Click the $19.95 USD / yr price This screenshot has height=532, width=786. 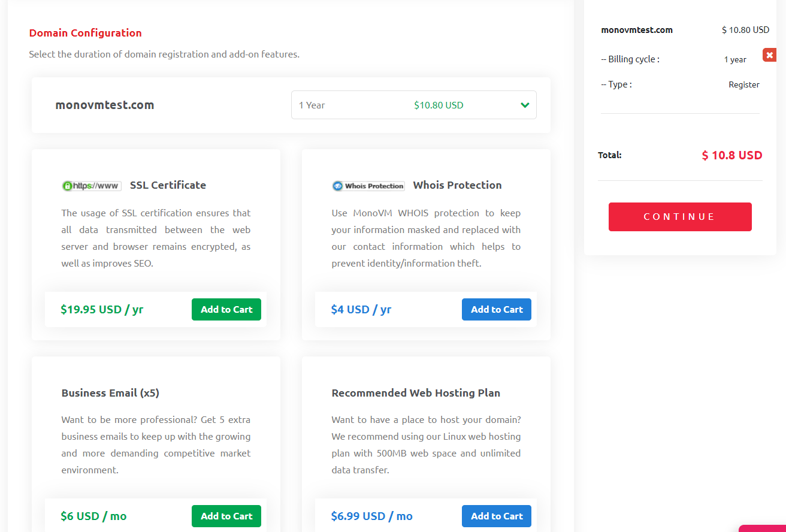click(102, 309)
